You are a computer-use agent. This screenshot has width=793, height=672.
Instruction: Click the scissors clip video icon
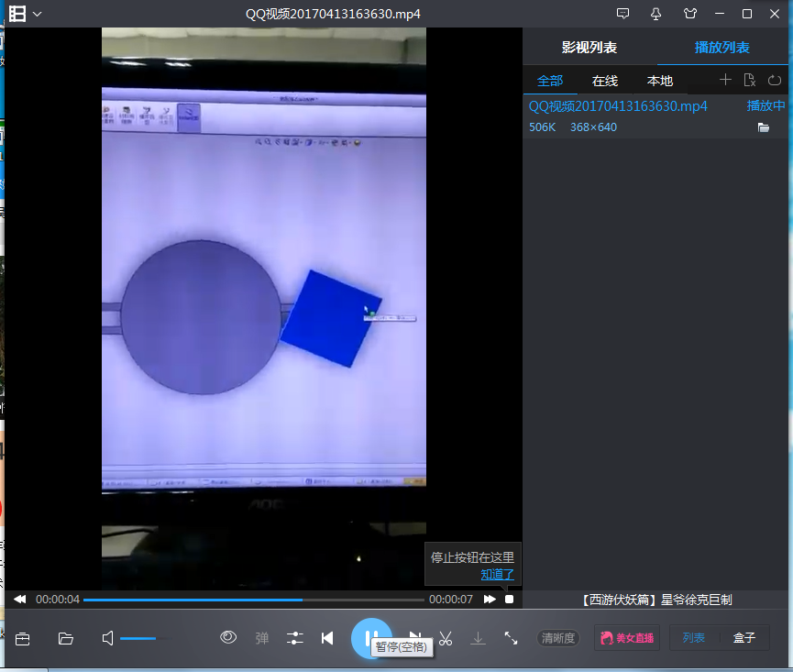(446, 638)
